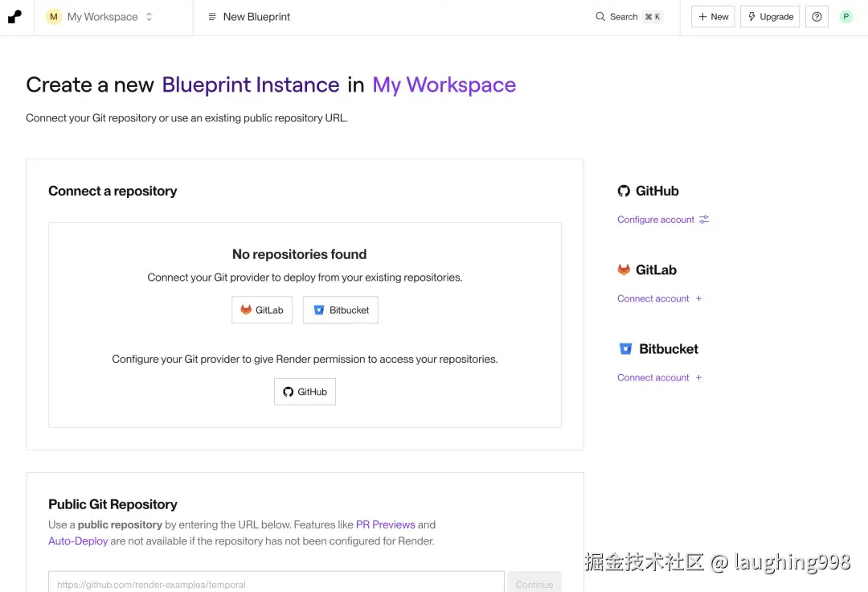This screenshot has width=868, height=592.
Task: Connect via the Bitbucket provider button
Action: (x=341, y=310)
